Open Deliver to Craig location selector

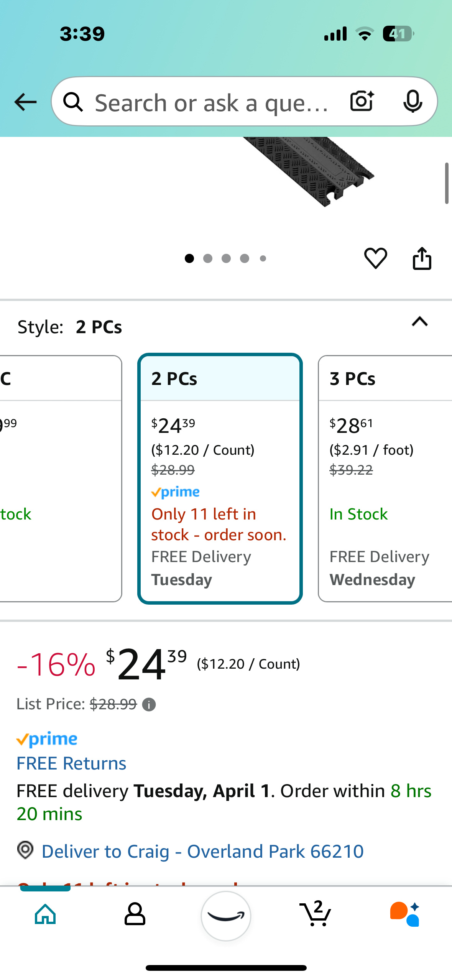coord(202,851)
